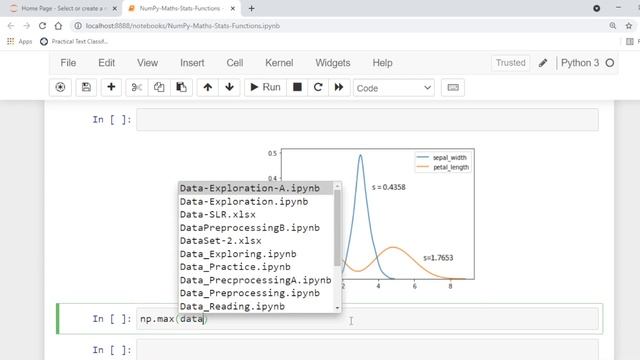View site information icon in address bar
640x360 pixels.
tap(78, 26)
